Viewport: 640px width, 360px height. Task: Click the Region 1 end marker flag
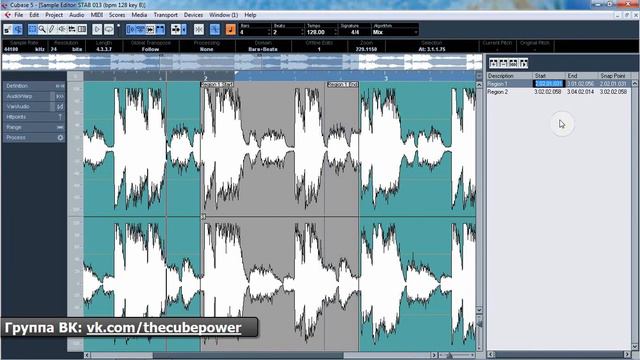click(342, 84)
